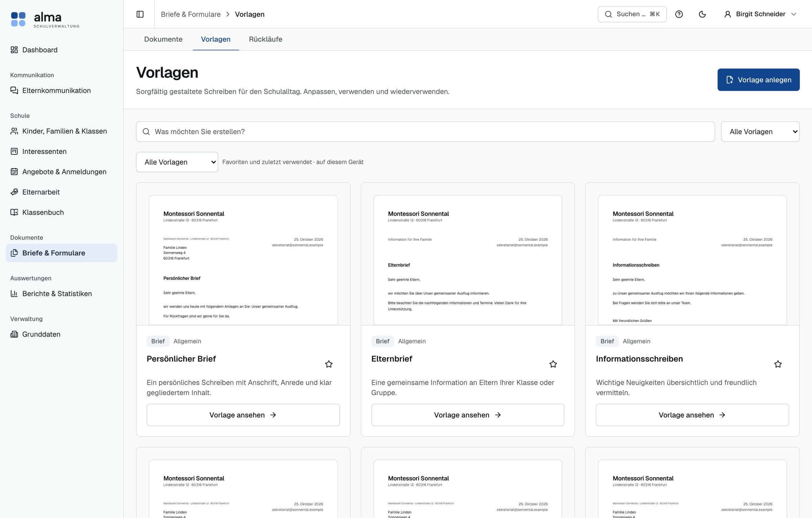The height and width of the screenshot is (518, 812).
Task: Open the Birgit Schneider user menu
Action: pos(760,14)
